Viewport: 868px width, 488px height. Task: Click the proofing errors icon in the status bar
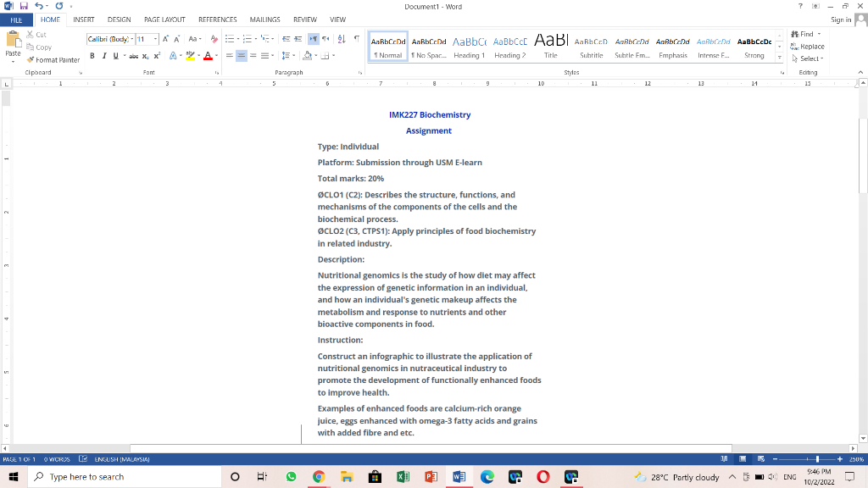(x=83, y=459)
